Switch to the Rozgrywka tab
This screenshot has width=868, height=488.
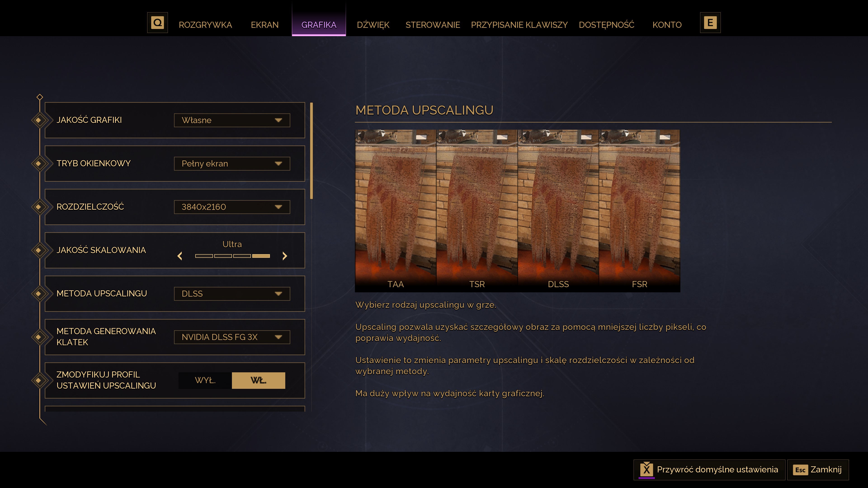click(x=205, y=25)
